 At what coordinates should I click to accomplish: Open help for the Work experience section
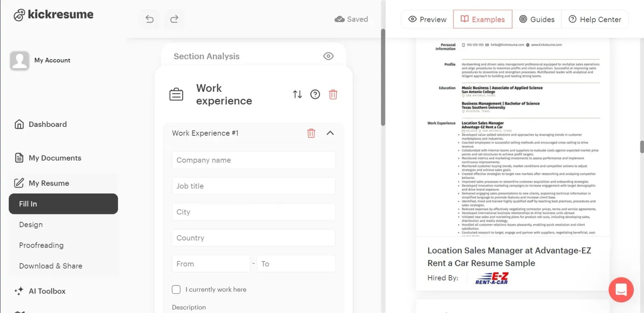[x=315, y=94]
